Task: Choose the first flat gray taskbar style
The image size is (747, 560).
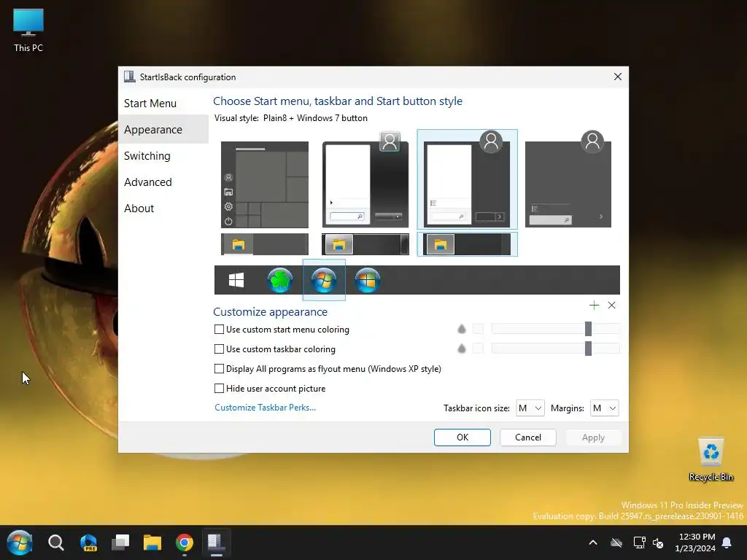Action: coord(264,244)
